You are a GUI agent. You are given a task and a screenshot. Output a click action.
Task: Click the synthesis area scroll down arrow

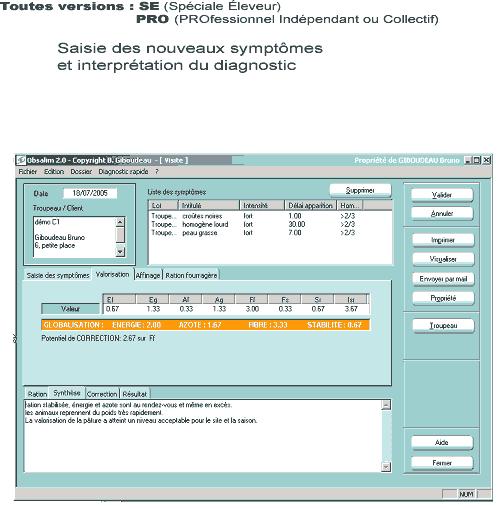tap(386, 467)
